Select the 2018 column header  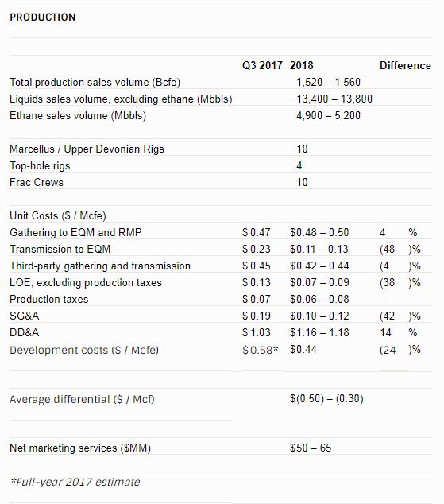tap(302, 65)
